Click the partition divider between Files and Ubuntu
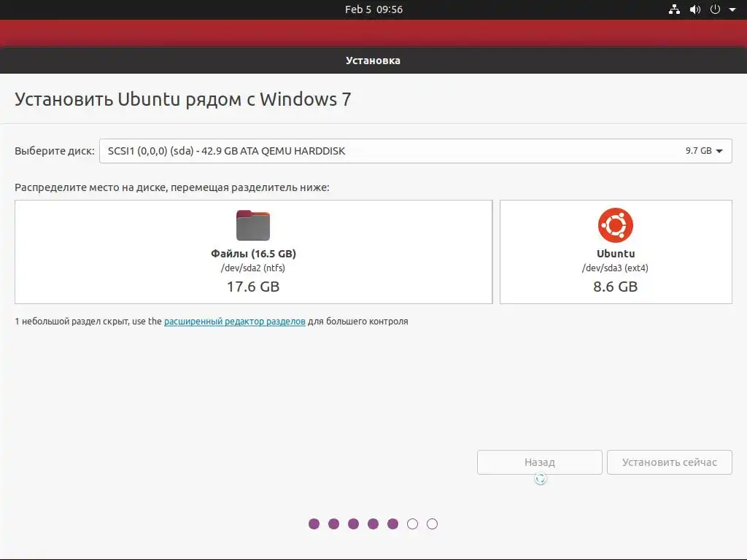Viewport: 747px width, 560px height. pos(496,252)
